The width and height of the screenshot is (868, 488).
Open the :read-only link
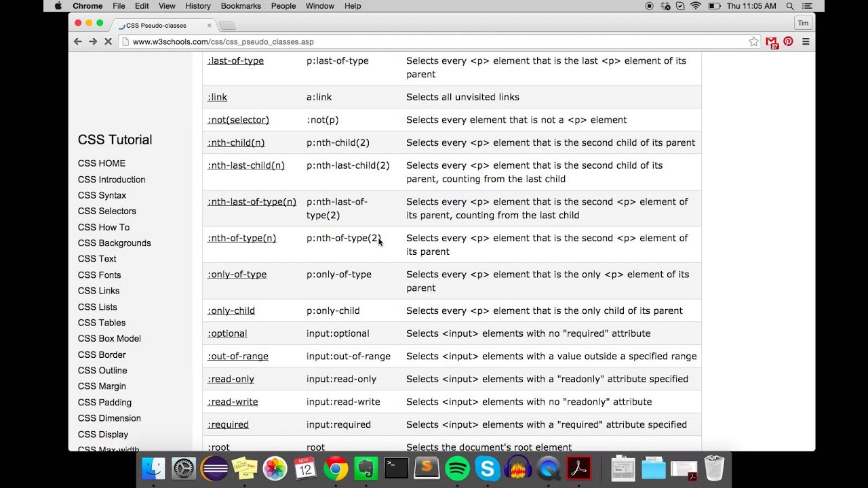[231, 380]
